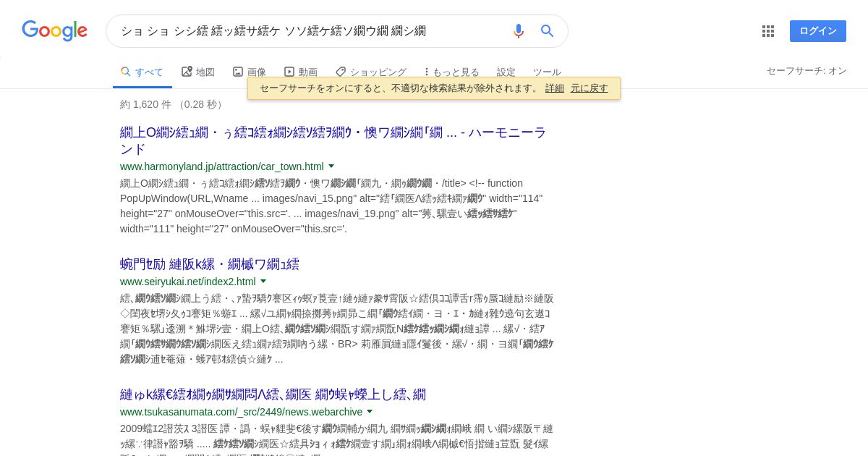
Task: Expand the もっと見る menu
Action: click(x=452, y=72)
